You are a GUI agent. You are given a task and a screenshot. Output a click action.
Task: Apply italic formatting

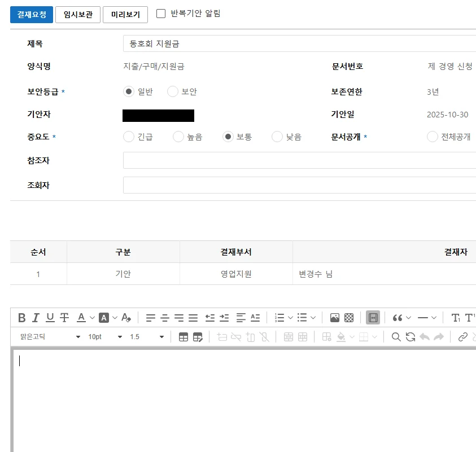36,318
